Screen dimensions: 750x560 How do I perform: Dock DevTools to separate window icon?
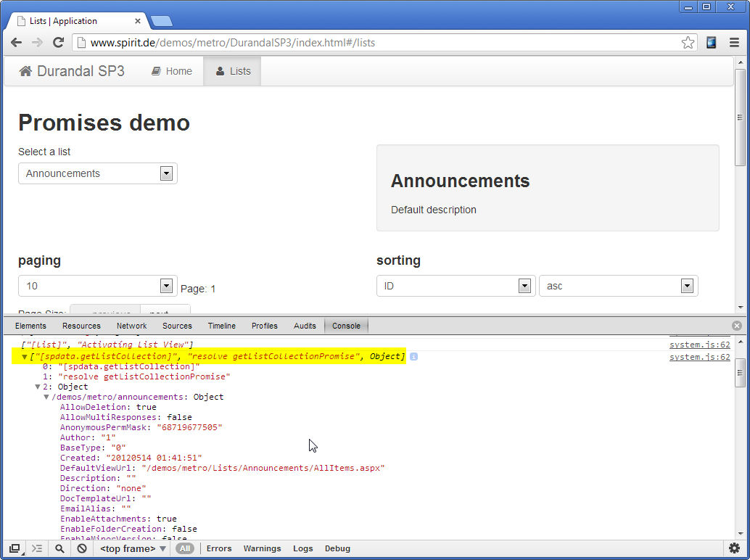pos(15,548)
